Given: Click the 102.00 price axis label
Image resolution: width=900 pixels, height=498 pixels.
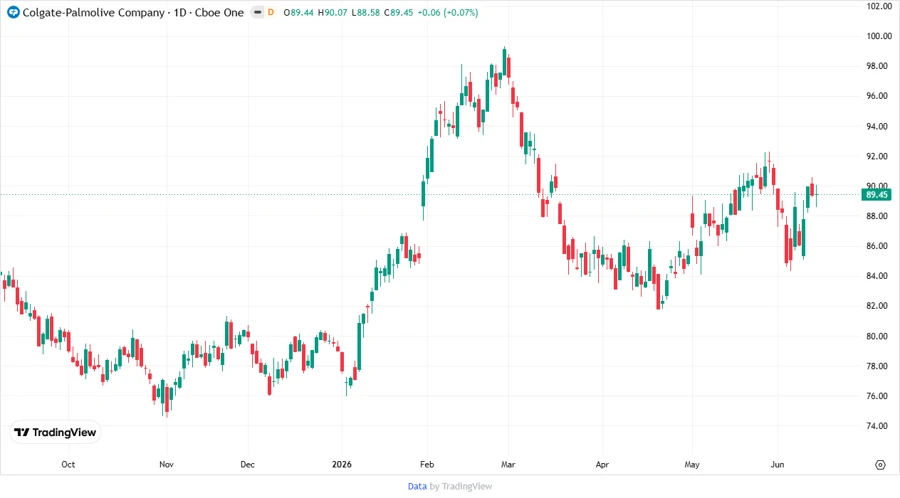Looking at the screenshot, I should pyautogui.click(x=878, y=6).
